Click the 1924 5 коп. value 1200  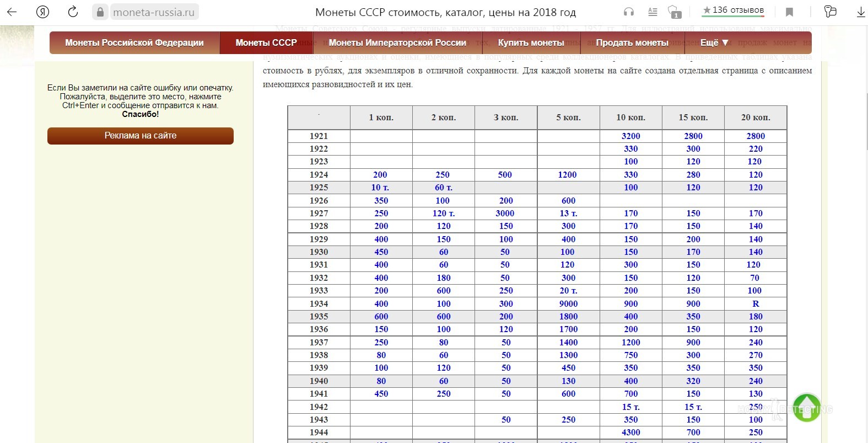[x=567, y=174]
